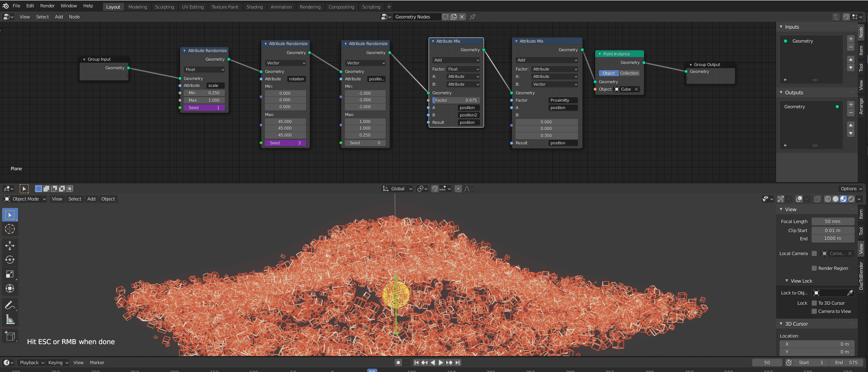The height and width of the screenshot is (372, 868).
Task: Switch Point Instance to Collection mode
Action: [x=629, y=73]
